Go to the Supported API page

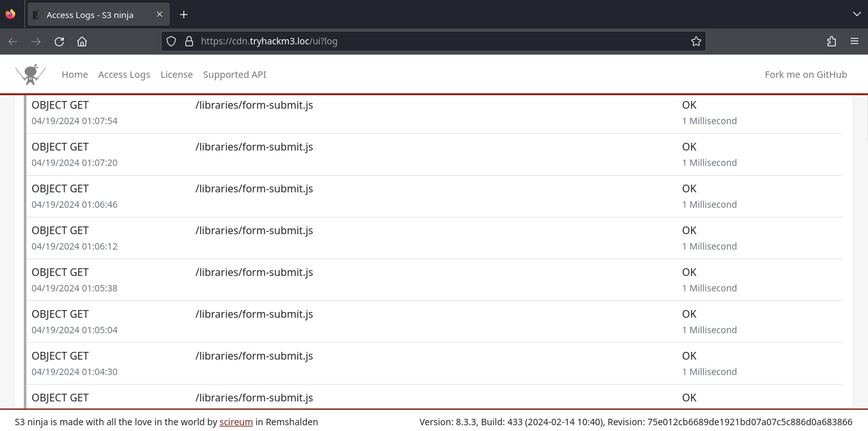pos(234,75)
